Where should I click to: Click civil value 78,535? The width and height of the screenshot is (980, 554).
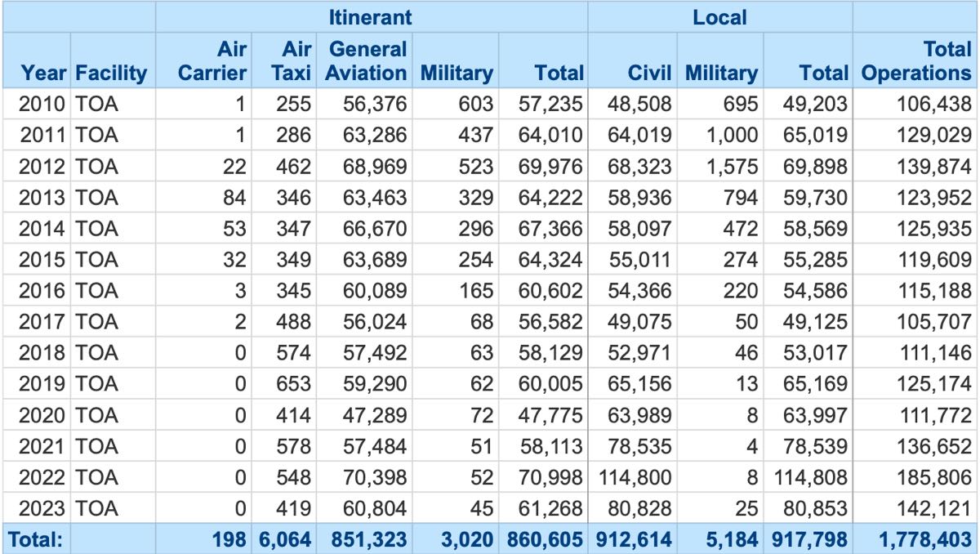pyautogui.click(x=642, y=445)
